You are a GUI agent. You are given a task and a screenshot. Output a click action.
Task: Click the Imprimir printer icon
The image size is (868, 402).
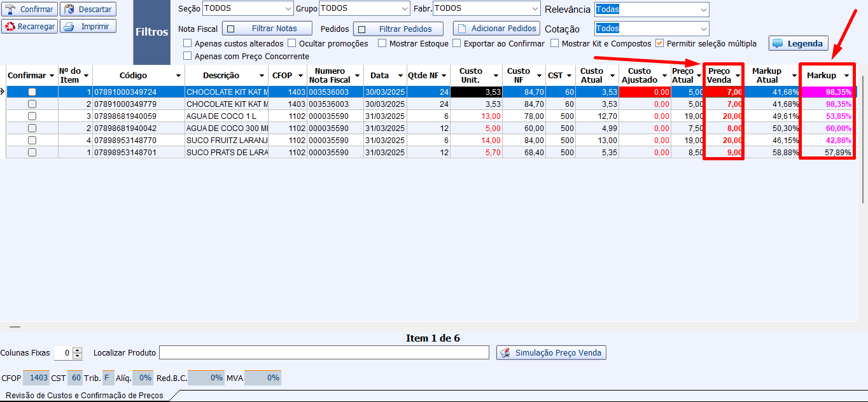pos(69,27)
